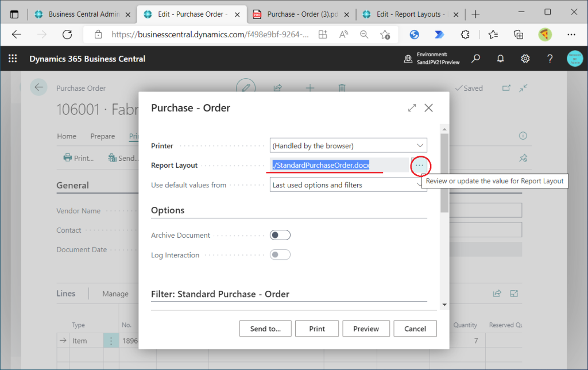The image size is (588, 370).
Task: Click the Quantity value 7 cell
Action: 476,341
